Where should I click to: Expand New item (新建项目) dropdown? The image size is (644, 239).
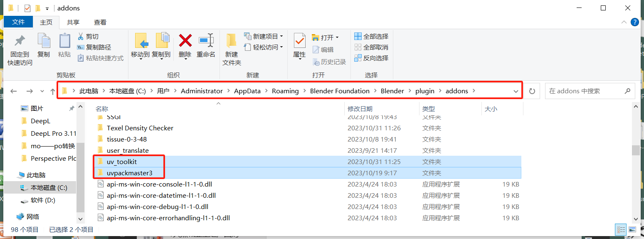[x=281, y=36]
